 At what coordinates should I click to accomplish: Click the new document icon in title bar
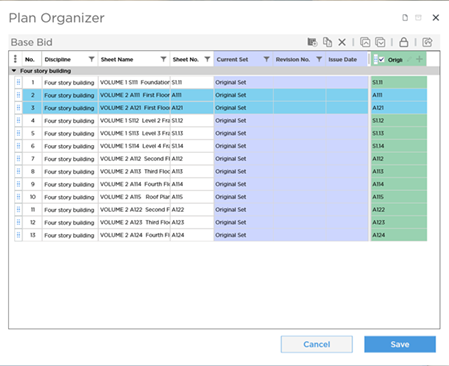pyautogui.click(x=405, y=18)
